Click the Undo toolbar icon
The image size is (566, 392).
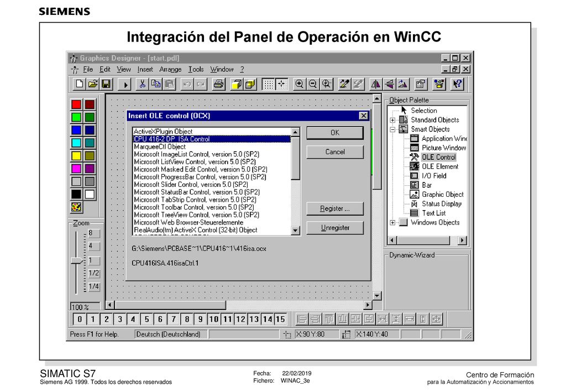[x=187, y=84]
